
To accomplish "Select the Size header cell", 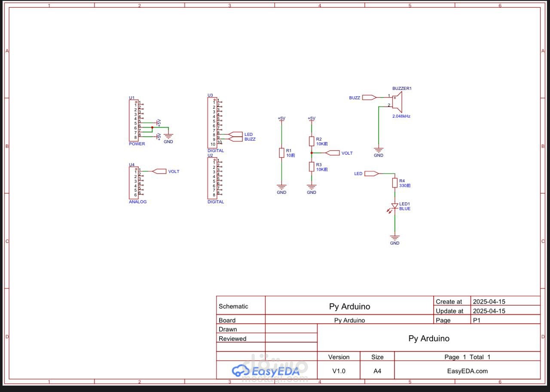I will (x=377, y=357).
